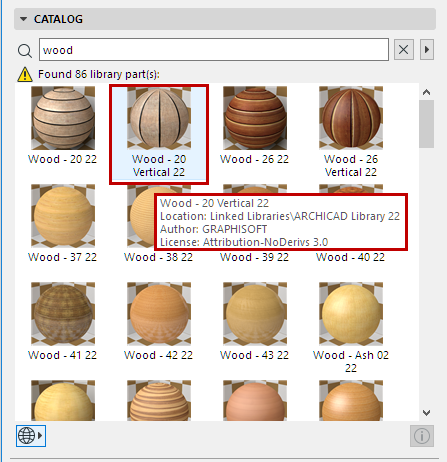Select the Wood - 41 22 sphere preview

click(63, 314)
